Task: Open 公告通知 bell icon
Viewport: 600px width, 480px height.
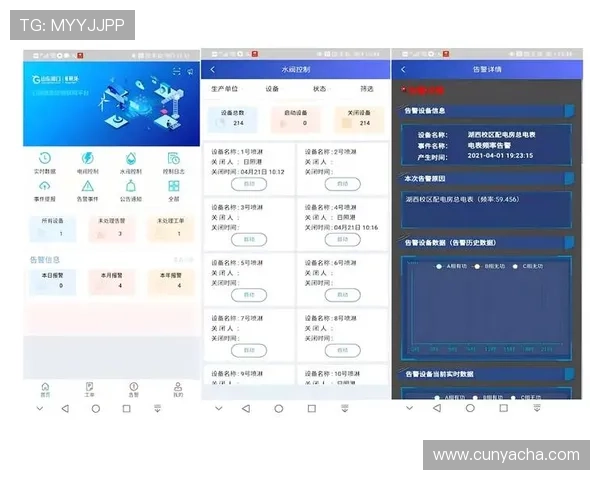Action: coord(131,191)
